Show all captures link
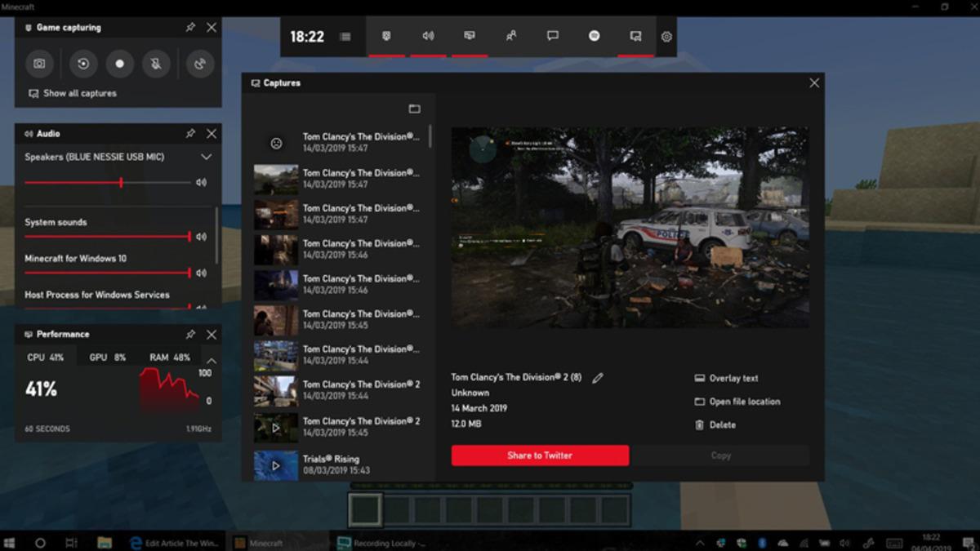980x551 pixels. pos(72,93)
